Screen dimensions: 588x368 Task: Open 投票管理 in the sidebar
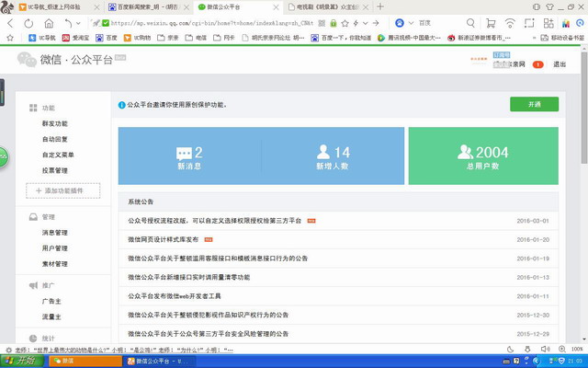tap(55, 170)
